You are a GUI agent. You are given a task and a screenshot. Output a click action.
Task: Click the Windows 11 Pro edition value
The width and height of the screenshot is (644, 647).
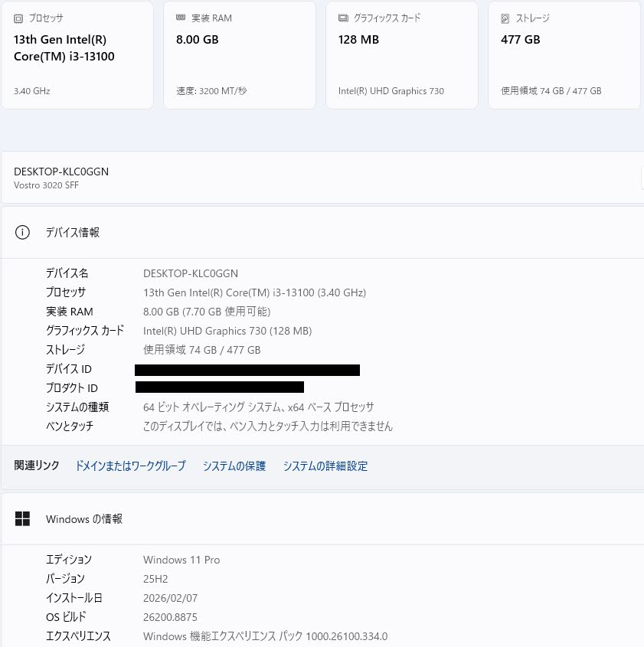point(181,560)
